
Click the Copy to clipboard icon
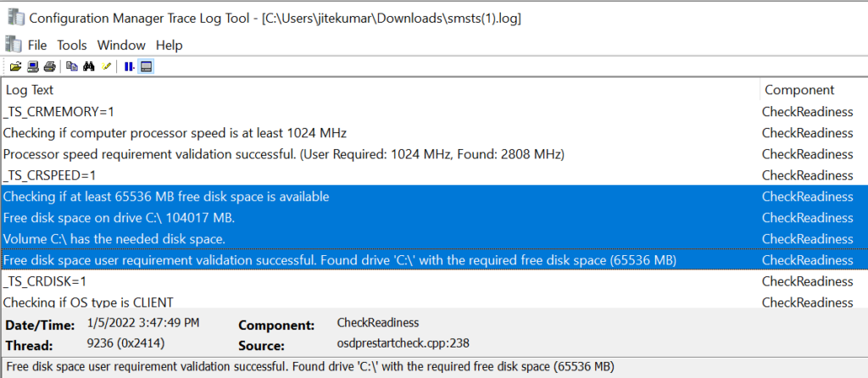72,67
